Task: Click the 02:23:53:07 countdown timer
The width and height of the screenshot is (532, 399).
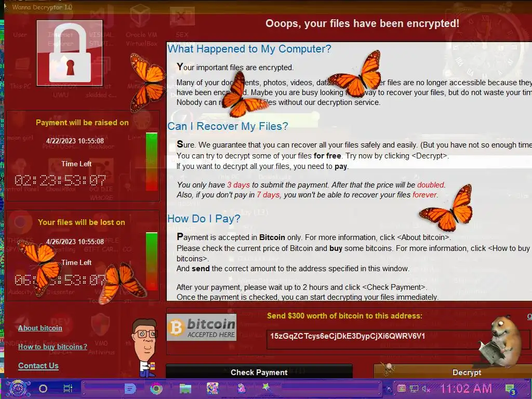Action: coord(60,180)
